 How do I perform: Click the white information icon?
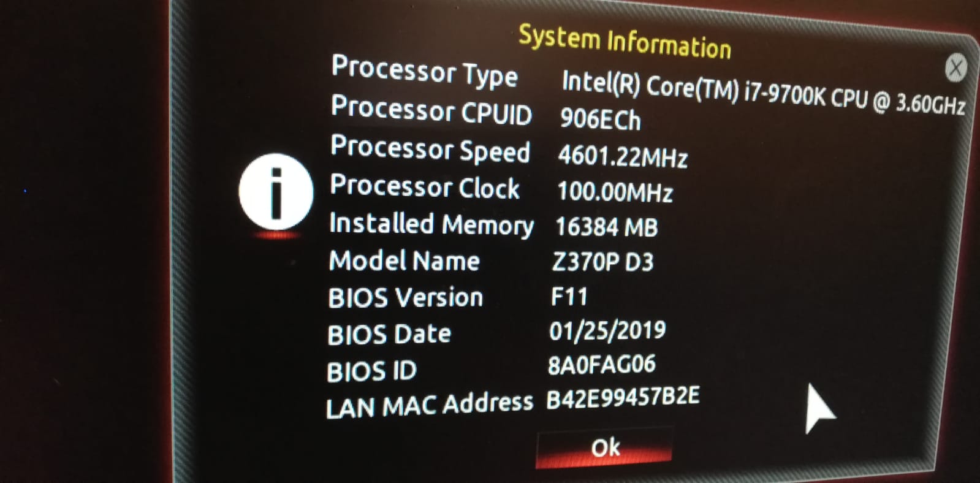(276, 192)
